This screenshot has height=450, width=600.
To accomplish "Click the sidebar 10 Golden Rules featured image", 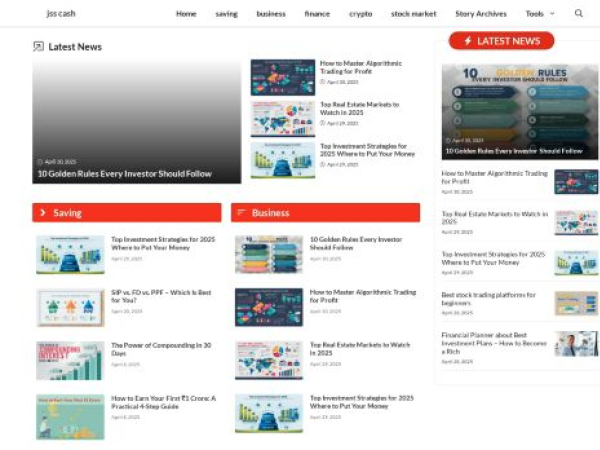I will [x=520, y=105].
